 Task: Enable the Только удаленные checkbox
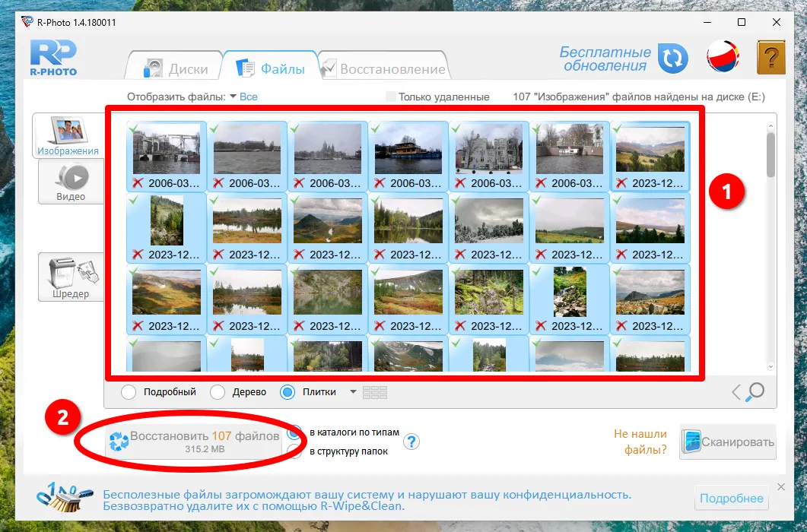coord(392,97)
